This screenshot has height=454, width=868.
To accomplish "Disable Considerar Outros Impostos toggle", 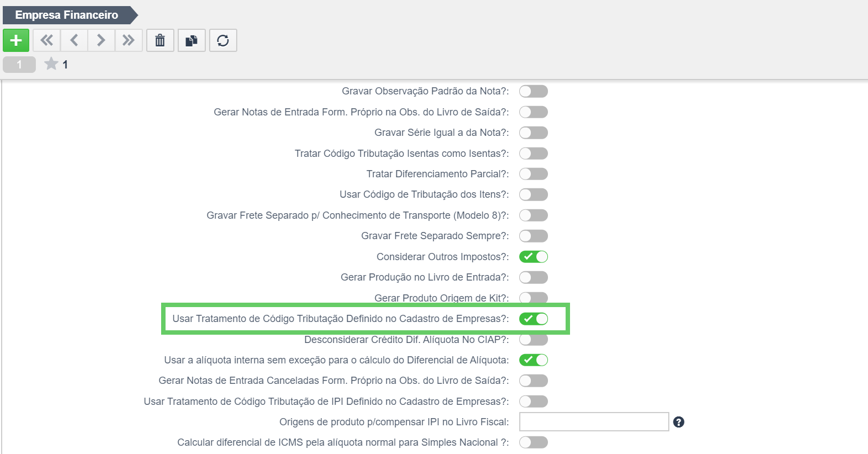I will click(534, 257).
